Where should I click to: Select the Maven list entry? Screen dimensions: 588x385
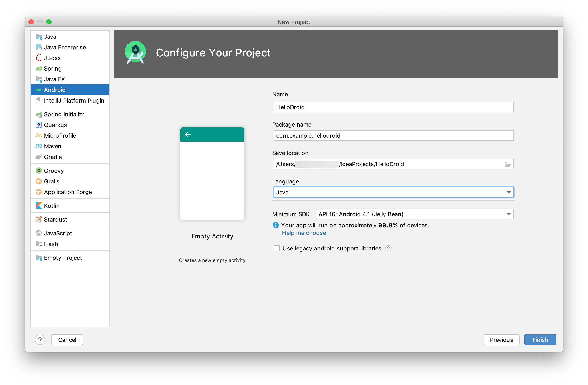pos(70,146)
